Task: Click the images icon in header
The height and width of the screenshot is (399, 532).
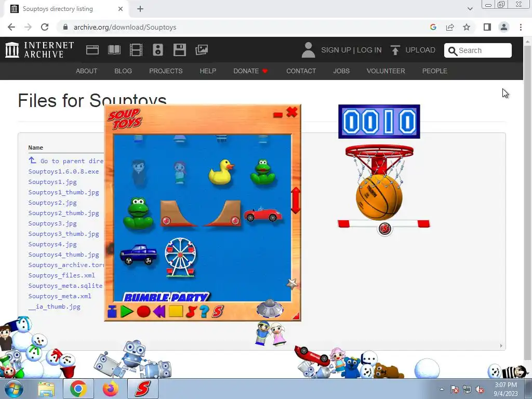Action: tap(202, 50)
